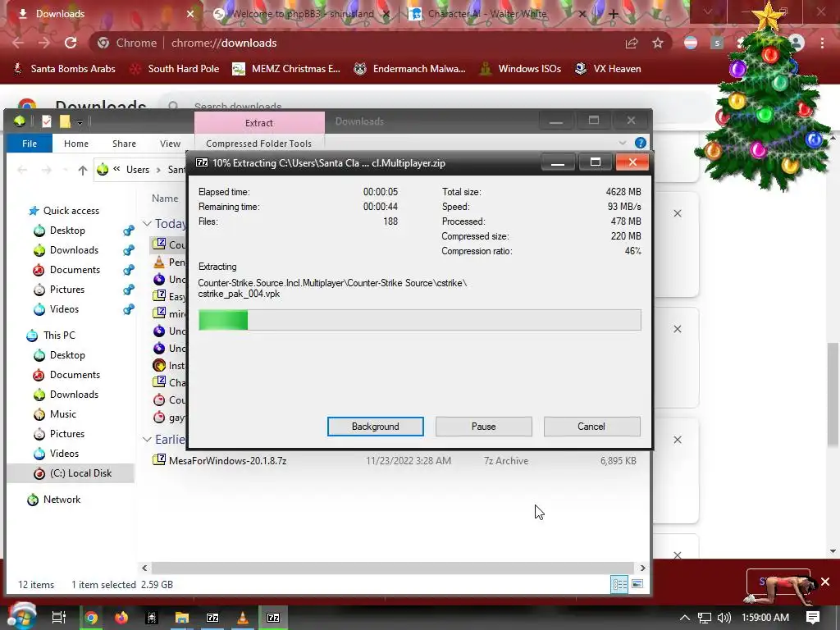The height and width of the screenshot is (630, 840).
Task: Switch to the Share ribbon tab
Action: 124,144
